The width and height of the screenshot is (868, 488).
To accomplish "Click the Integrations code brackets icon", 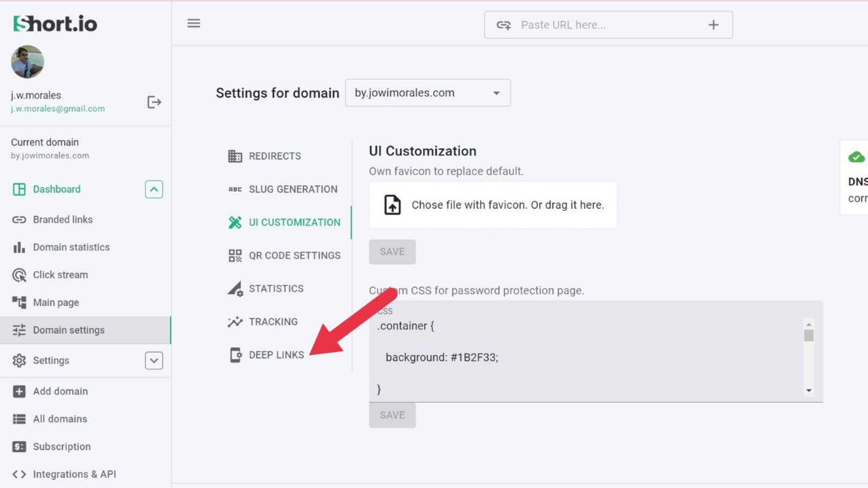I will coord(19,474).
